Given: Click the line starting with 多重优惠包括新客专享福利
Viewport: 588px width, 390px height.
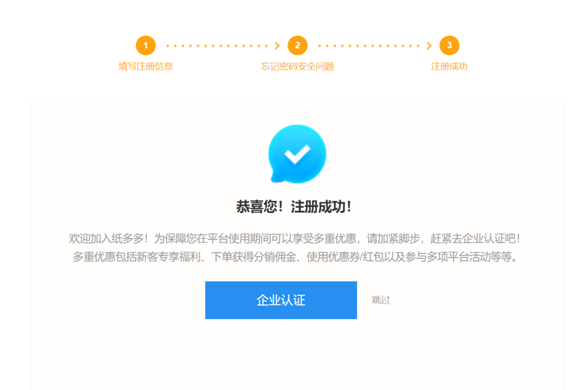Looking at the screenshot, I should click(x=295, y=256).
